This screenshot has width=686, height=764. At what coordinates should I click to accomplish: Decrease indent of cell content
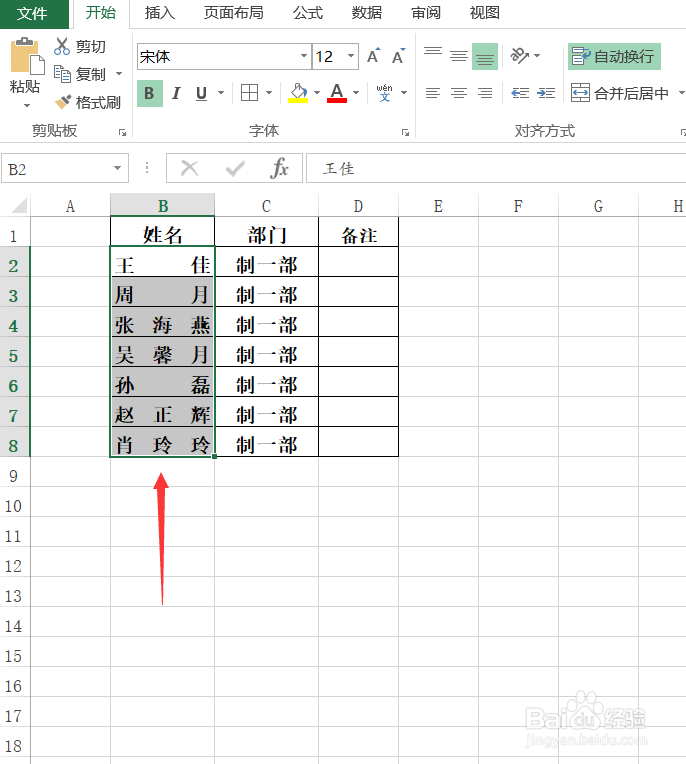[520, 93]
